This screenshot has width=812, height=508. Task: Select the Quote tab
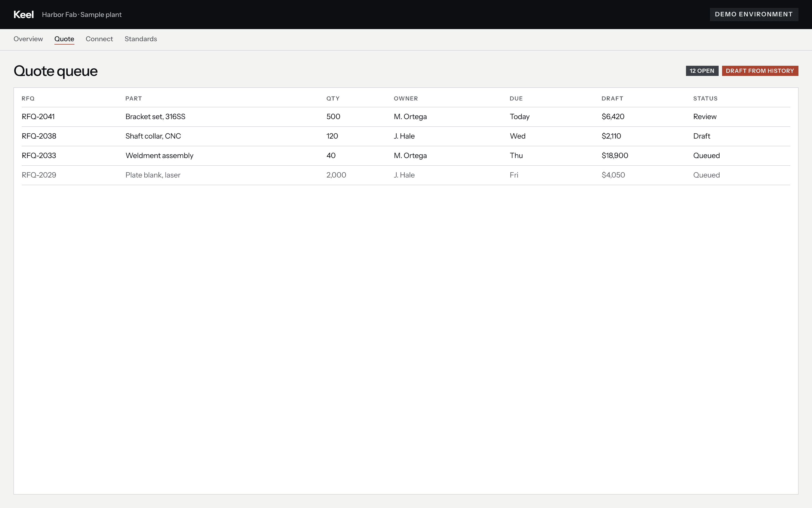64,39
